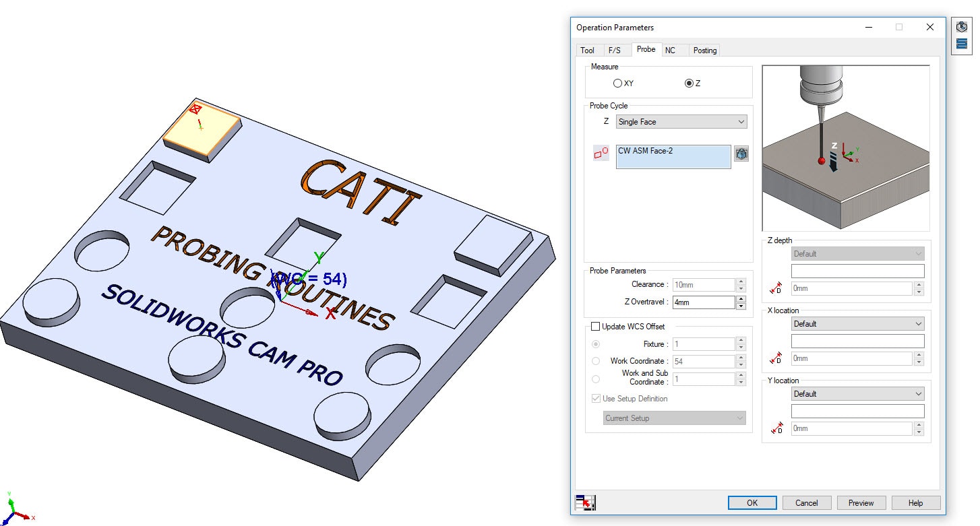Click the X location 0mm offset field
Viewport: 980px width, 526px height.
click(x=852, y=358)
